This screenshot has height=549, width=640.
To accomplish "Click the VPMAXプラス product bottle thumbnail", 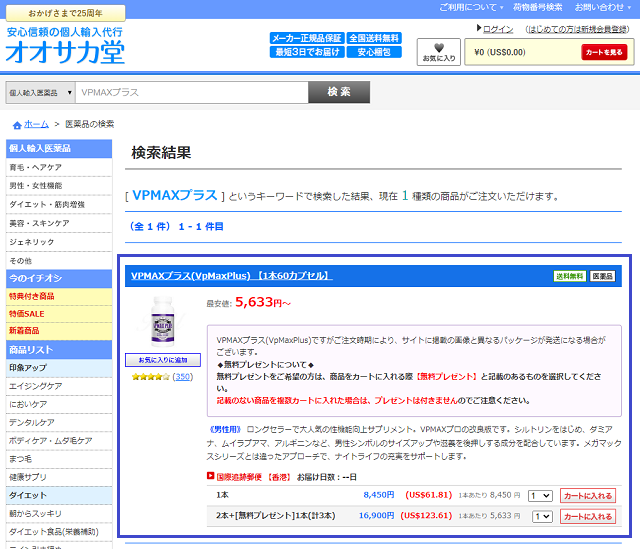I will [x=163, y=322].
